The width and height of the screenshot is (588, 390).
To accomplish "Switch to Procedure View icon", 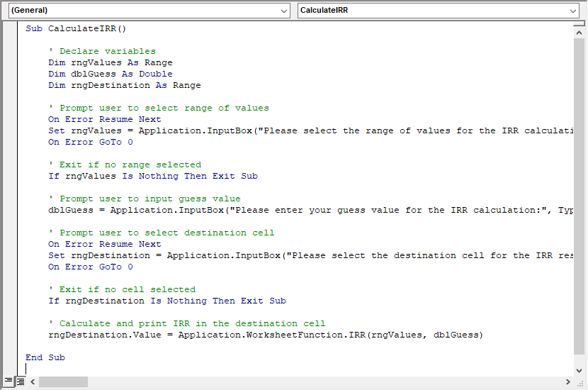I will click(x=9, y=381).
